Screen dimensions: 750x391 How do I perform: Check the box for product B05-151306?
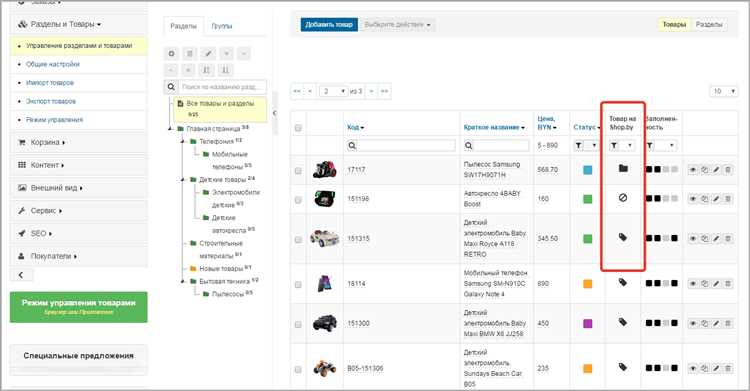pyautogui.click(x=298, y=369)
